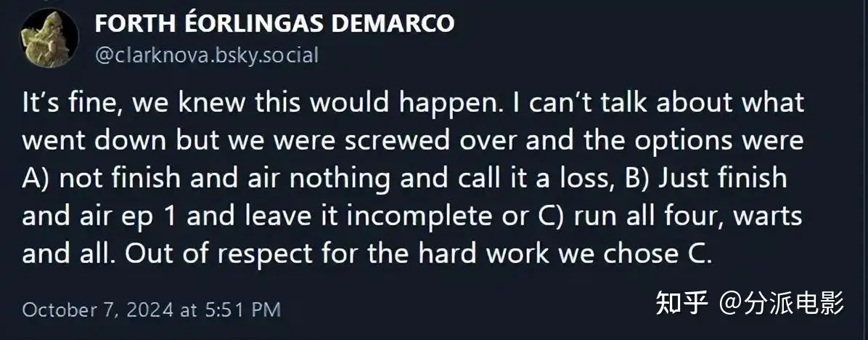Click the display name FORTH ÉORLINGAS DEMARCO
This screenshot has height=340, width=868.
tap(274, 23)
